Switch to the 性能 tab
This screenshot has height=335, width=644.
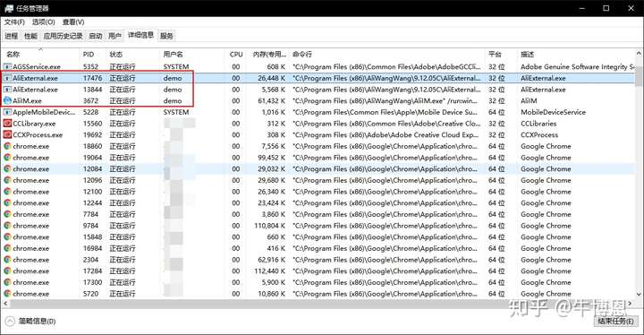point(30,36)
